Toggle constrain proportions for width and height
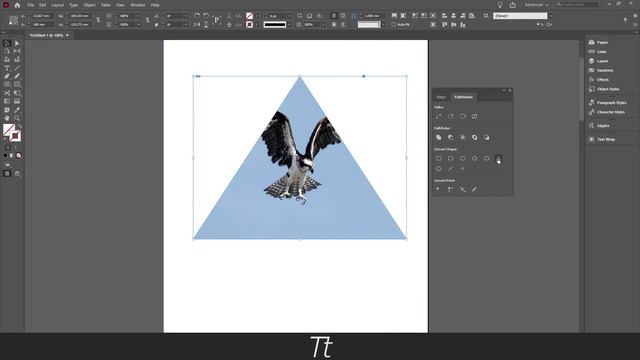 click(98, 20)
